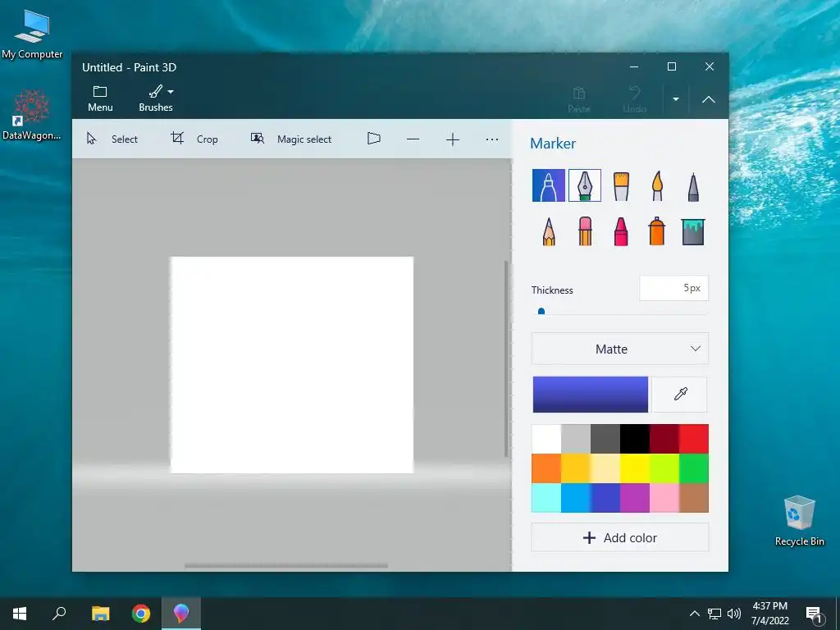Choose the light aqua color swatch
Image resolution: width=840 pixels, height=630 pixels.
[x=546, y=498]
